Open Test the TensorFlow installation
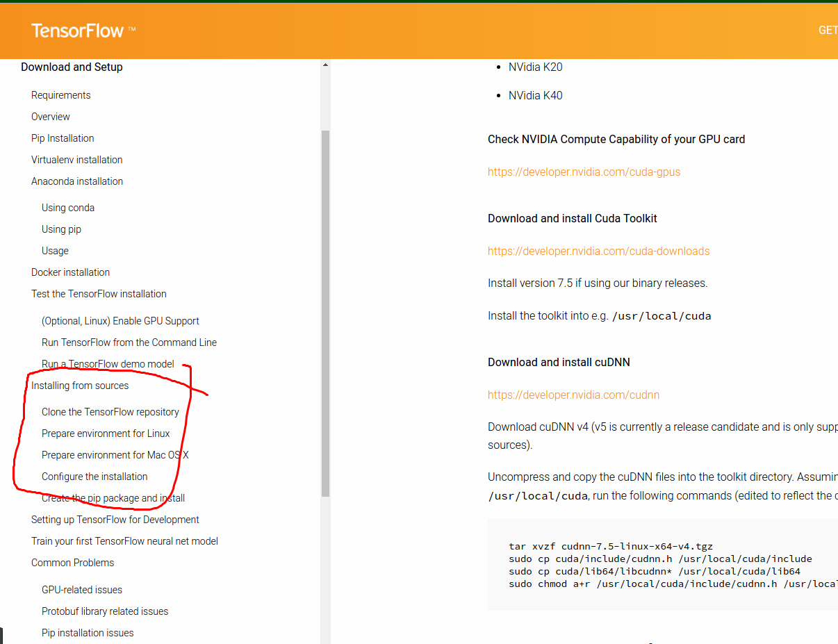 pyautogui.click(x=99, y=294)
